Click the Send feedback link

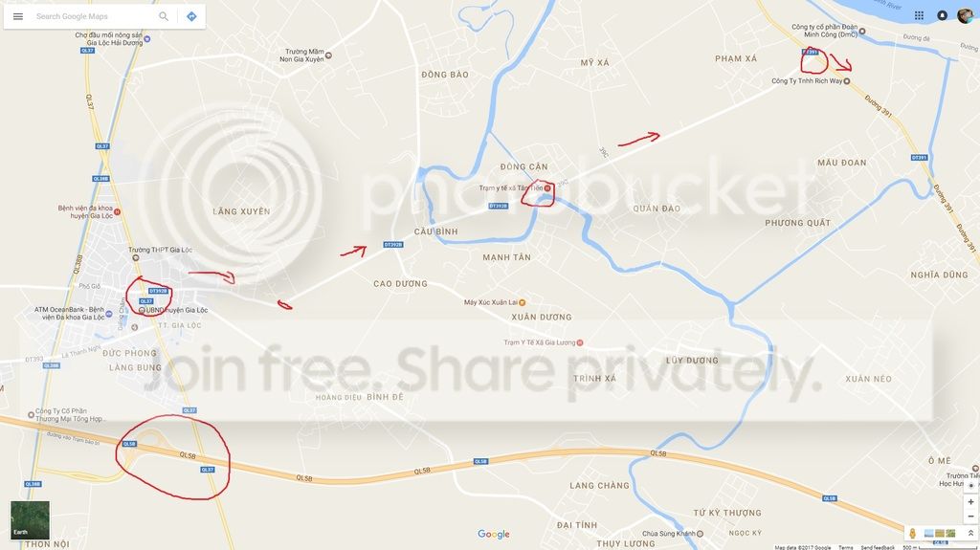point(878,547)
